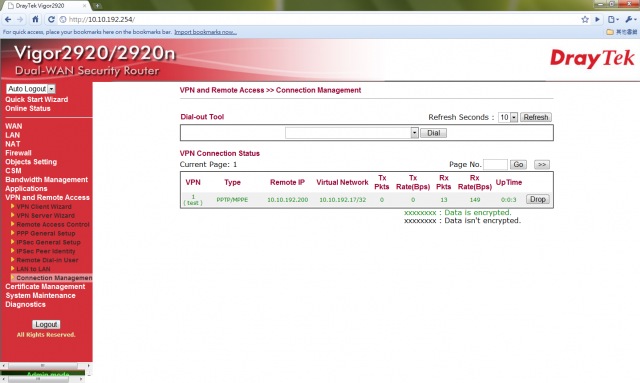Open Certificate Management menu

[45, 287]
